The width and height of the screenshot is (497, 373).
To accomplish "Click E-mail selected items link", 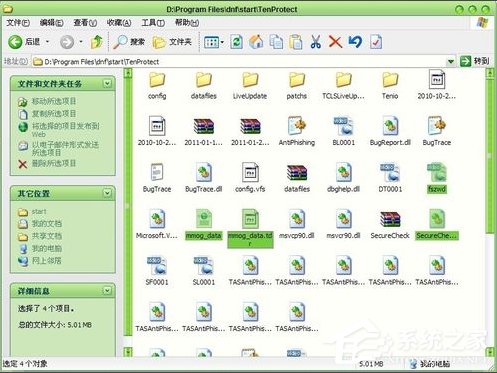I will (x=65, y=149).
